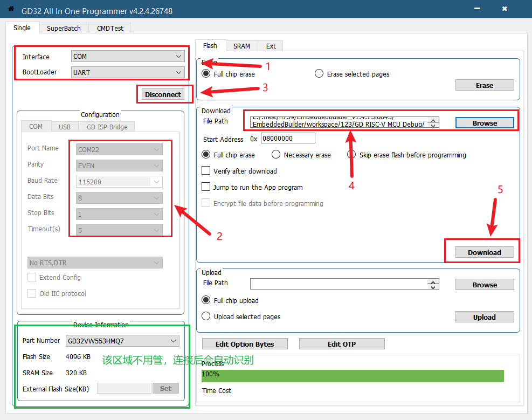
Task: Choose Erase selected pages option
Action: click(319, 74)
